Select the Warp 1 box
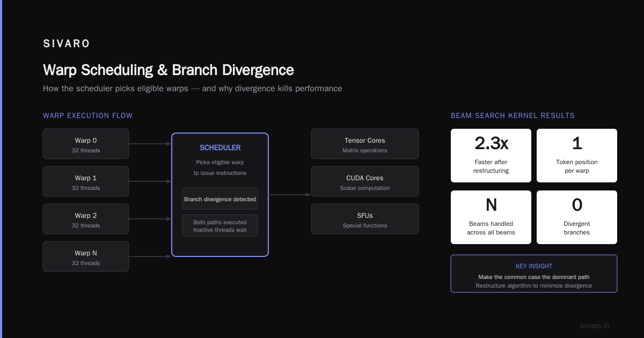The width and height of the screenshot is (644, 338). coord(86,181)
